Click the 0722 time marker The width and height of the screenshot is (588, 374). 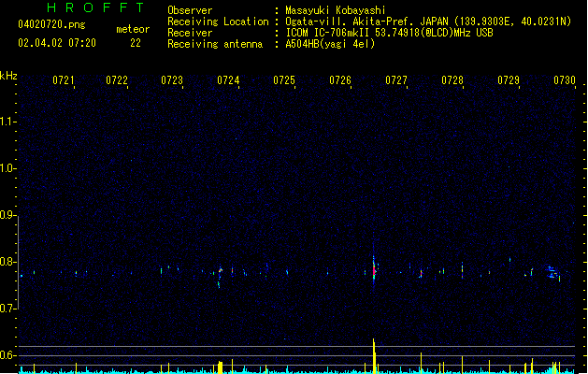117,80
